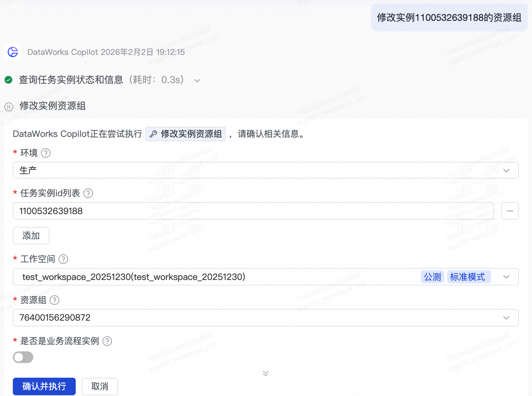Click 确认并执行 button

click(x=44, y=386)
